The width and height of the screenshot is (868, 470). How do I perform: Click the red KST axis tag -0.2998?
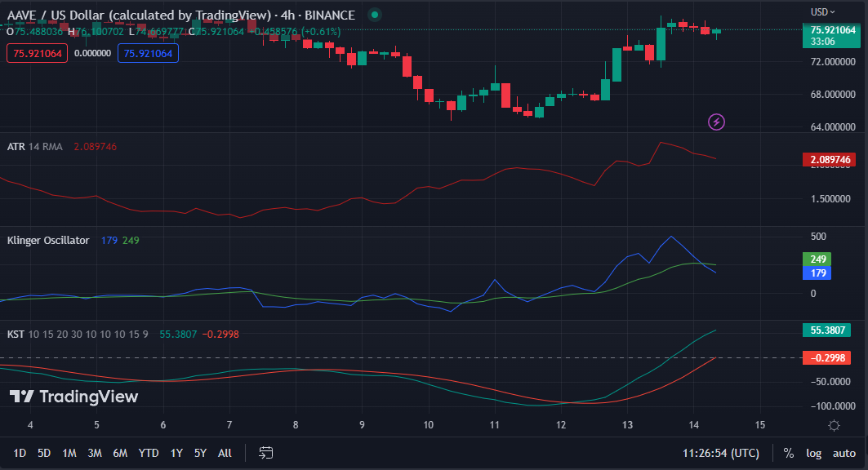coord(827,357)
